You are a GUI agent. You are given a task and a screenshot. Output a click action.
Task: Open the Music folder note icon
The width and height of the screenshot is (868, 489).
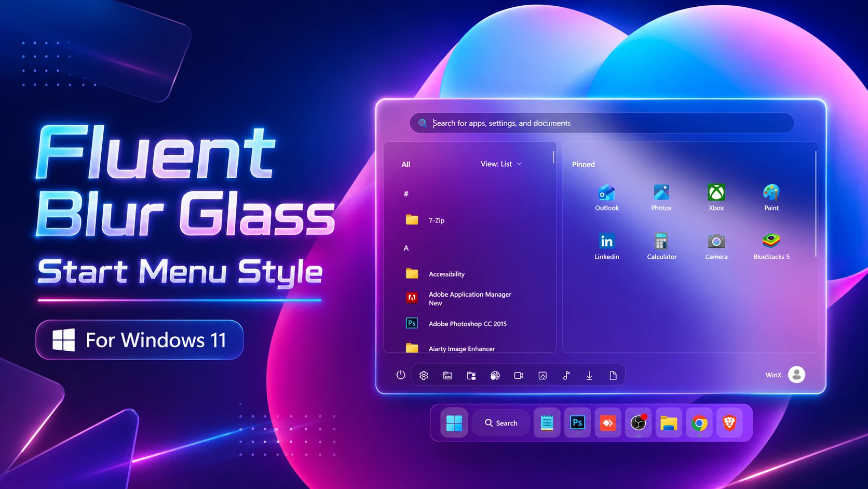click(x=566, y=375)
